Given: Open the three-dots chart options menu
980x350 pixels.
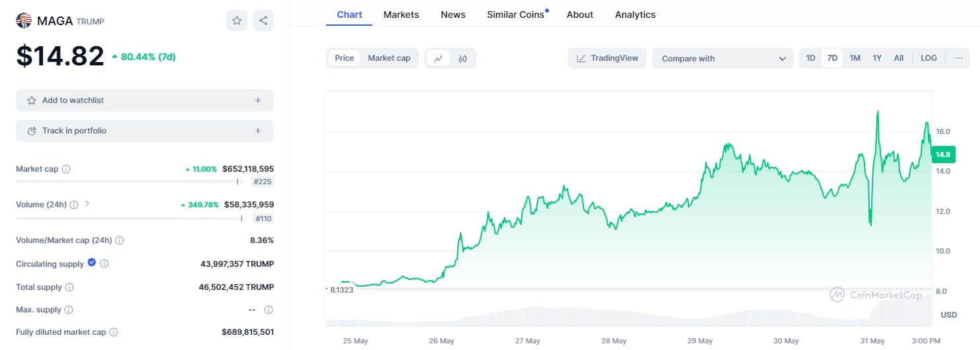Looking at the screenshot, I should (x=958, y=58).
